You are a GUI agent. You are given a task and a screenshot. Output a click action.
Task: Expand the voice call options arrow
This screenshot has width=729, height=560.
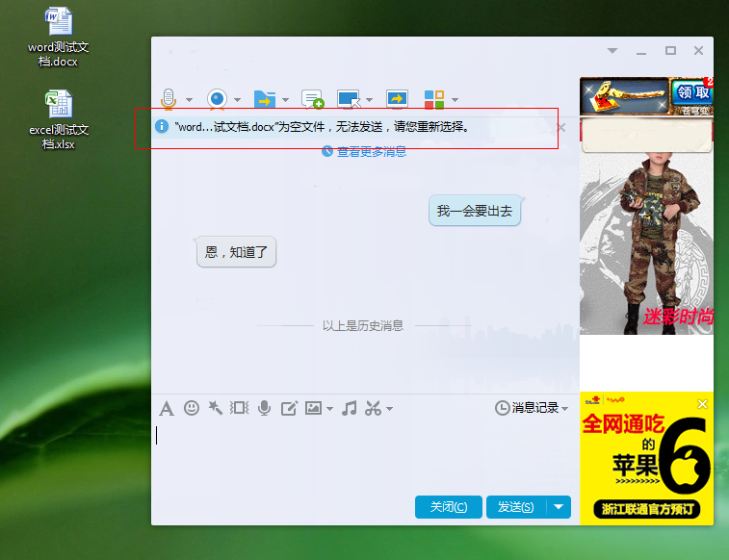(x=189, y=100)
